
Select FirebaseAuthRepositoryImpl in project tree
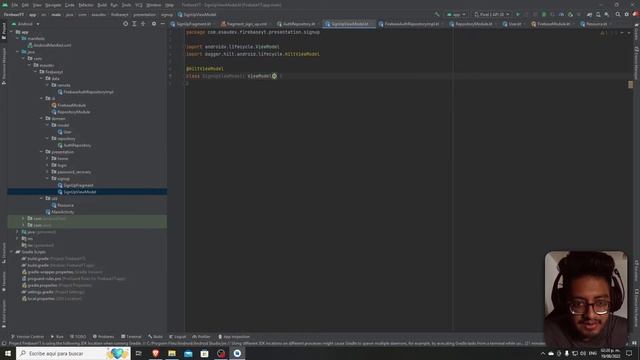(x=88, y=92)
